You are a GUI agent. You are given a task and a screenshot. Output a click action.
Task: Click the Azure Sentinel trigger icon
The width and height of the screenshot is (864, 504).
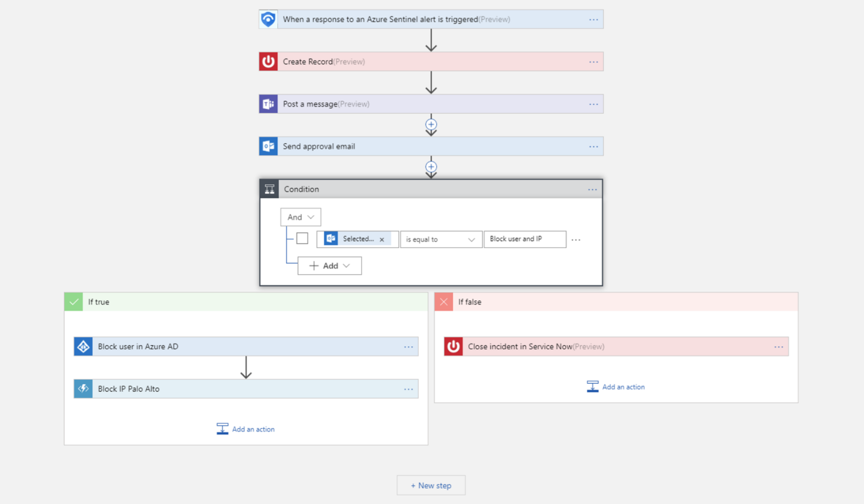click(x=268, y=19)
